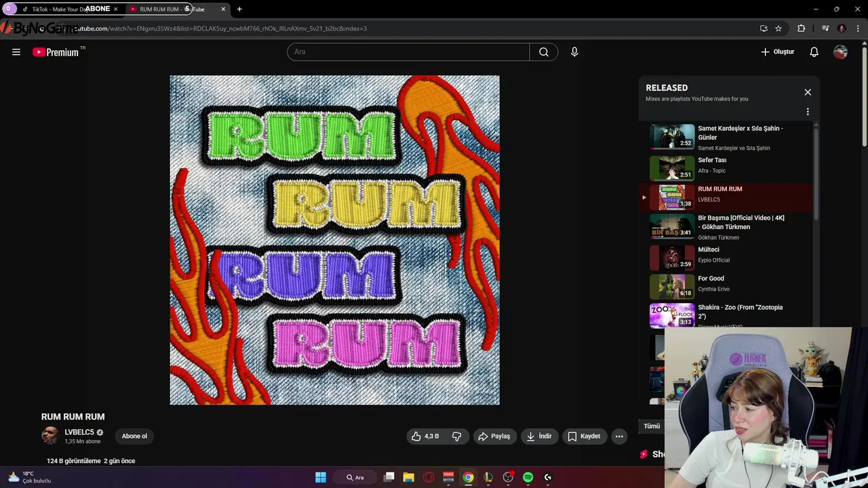Switch to Chrome in the taskbar
Image resolution: width=868 pixels, height=488 pixels.
click(468, 477)
